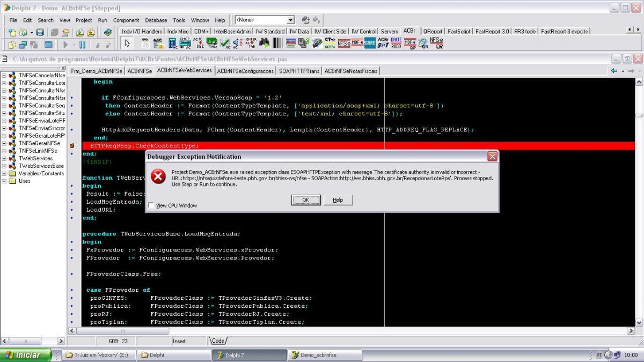The width and height of the screenshot is (644, 362).
Task: Open the Delphi folder taskbar item
Action: pos(175,355)
